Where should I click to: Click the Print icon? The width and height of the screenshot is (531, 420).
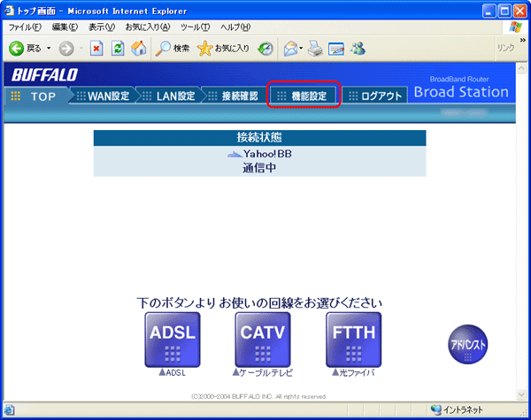click(x=315, y=49)
